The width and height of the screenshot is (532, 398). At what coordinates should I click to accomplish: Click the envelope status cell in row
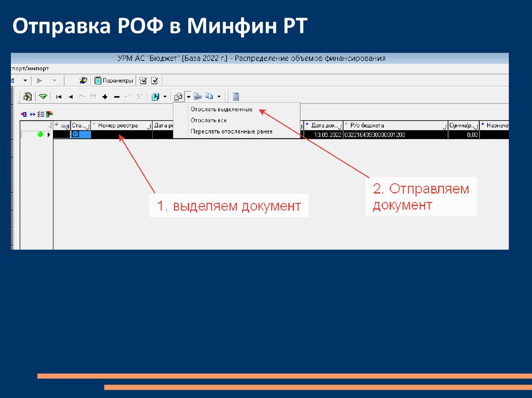click(81, 134)
